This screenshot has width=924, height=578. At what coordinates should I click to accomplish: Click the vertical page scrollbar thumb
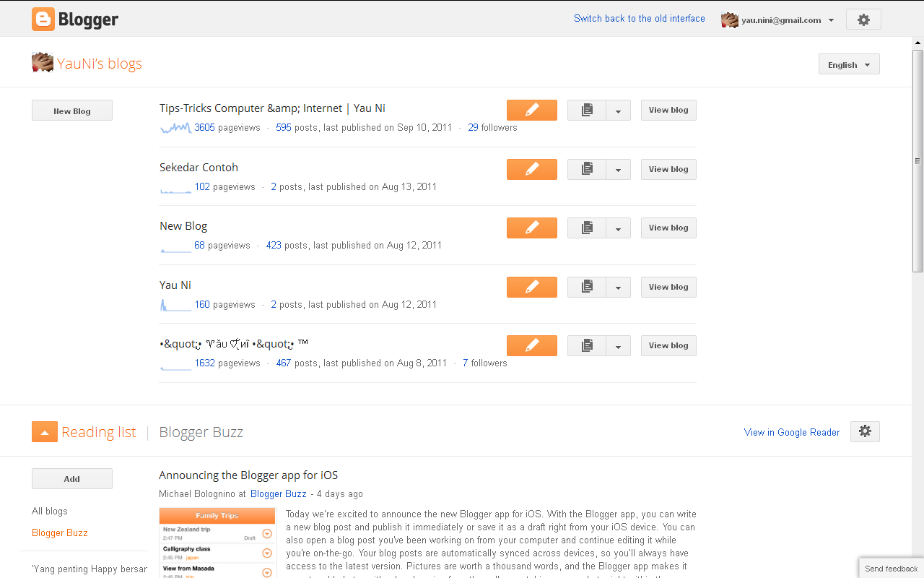pos(918,160)
